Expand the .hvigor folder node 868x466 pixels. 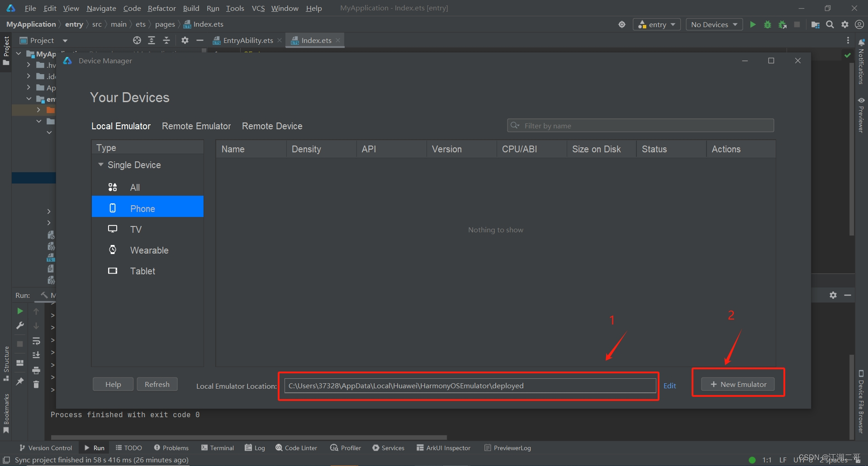point(28,65)
